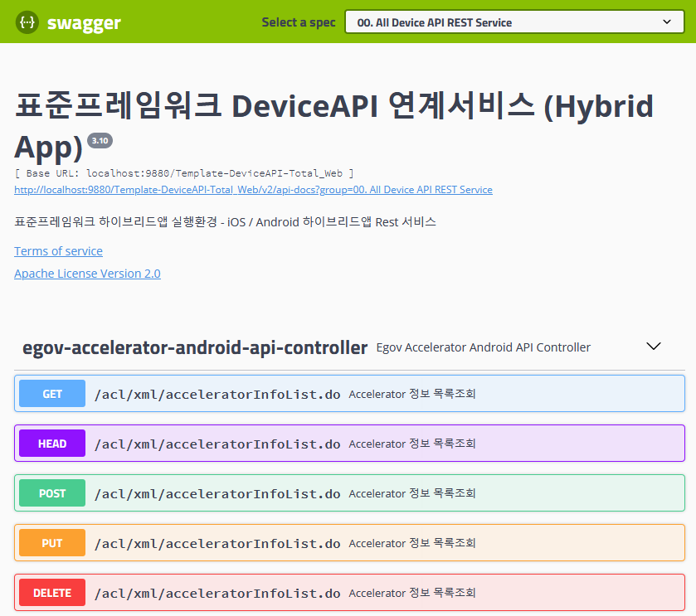Click the red DELETE method badge
Viewport: 696px width, 616px height.
pos(52,593)
